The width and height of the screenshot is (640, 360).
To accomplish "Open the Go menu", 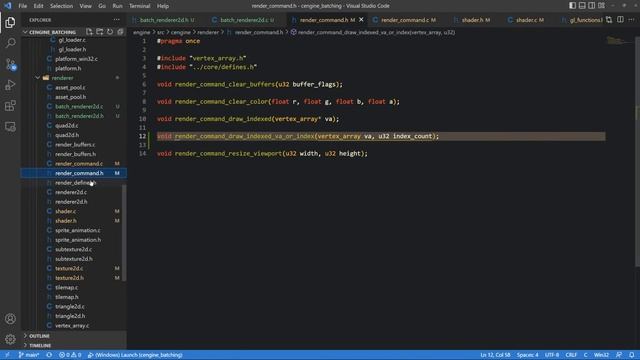I will coord(102,6).
